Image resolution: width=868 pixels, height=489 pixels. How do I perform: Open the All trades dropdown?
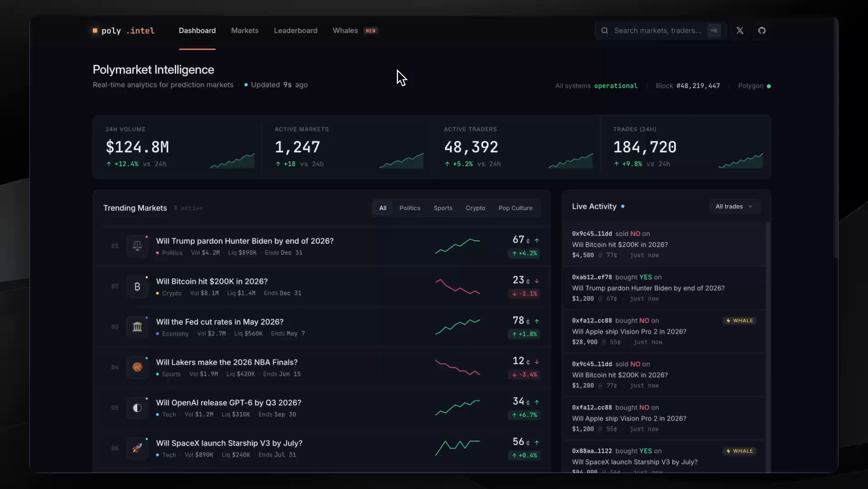(734, 206)
